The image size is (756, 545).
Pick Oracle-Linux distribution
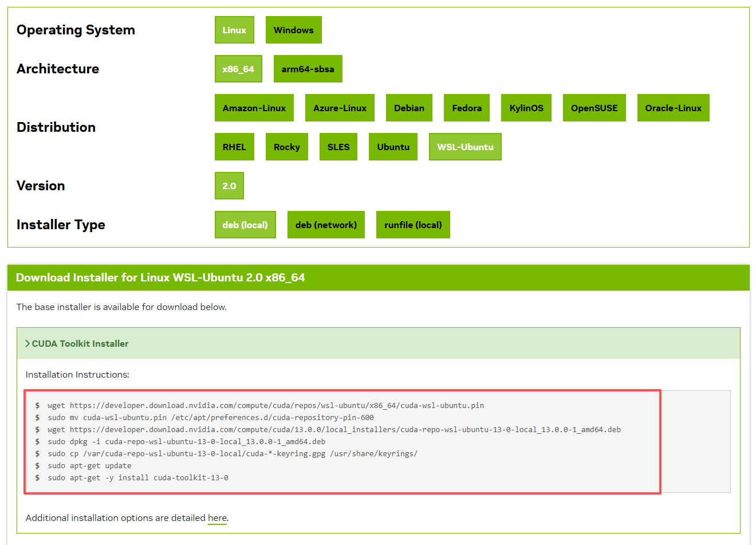(x=673, y=108)
